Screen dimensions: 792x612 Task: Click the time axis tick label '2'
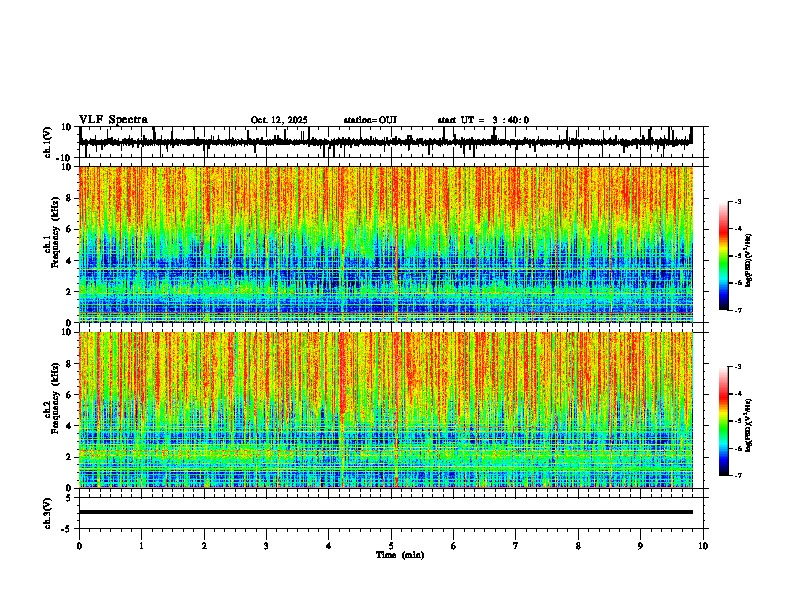(204, 546)
